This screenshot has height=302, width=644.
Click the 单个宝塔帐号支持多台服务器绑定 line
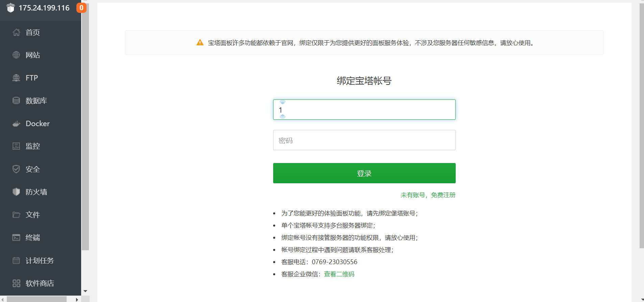(x=328, y=226)
